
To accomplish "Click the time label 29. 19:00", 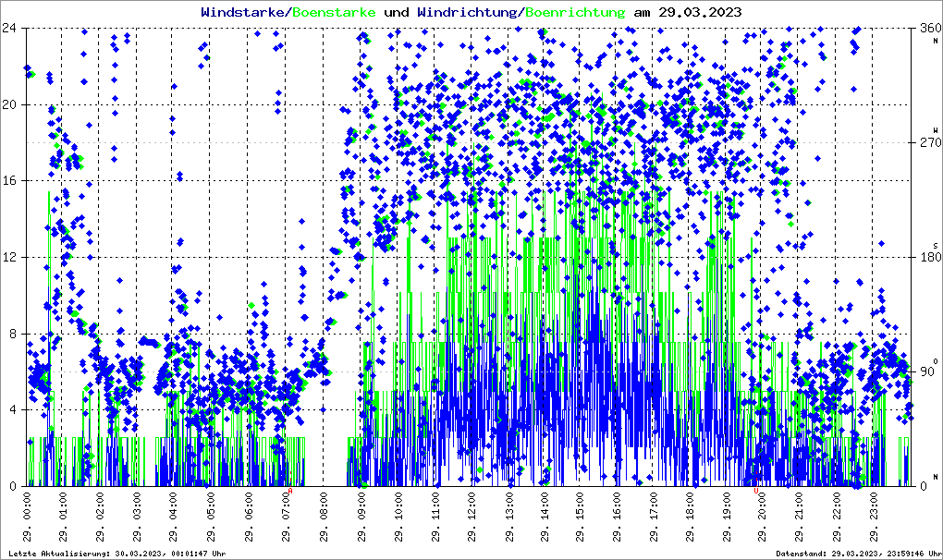I will pos(727,517).
